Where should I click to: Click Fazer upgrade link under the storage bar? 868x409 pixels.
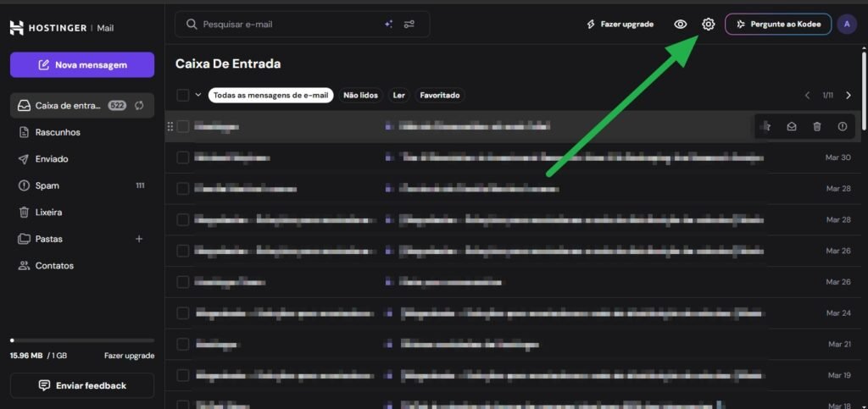[129, 356]
